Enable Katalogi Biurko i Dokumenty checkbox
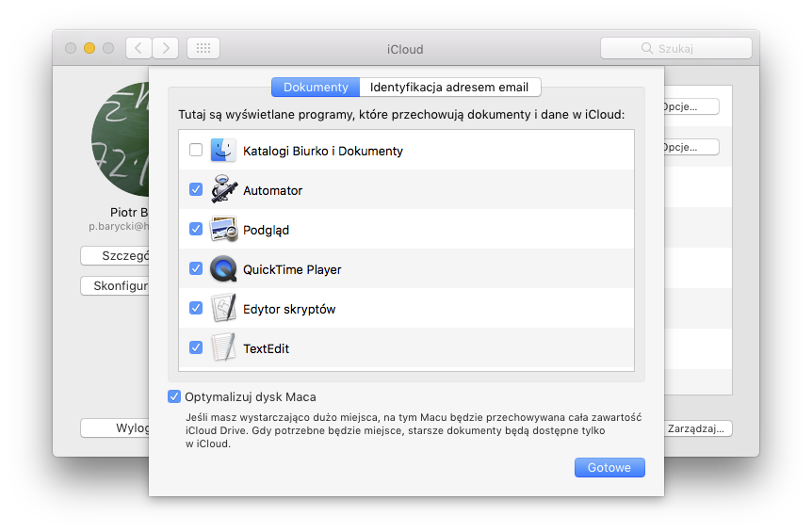 coord(196,150)
